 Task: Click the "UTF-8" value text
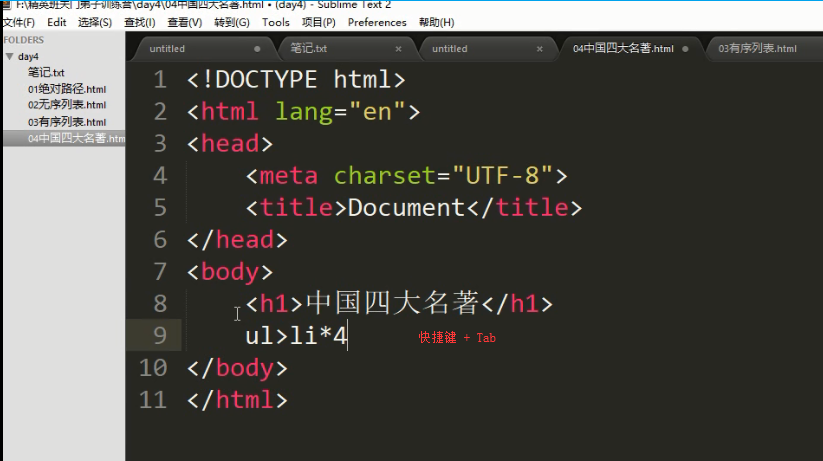(x=502, y=176)
